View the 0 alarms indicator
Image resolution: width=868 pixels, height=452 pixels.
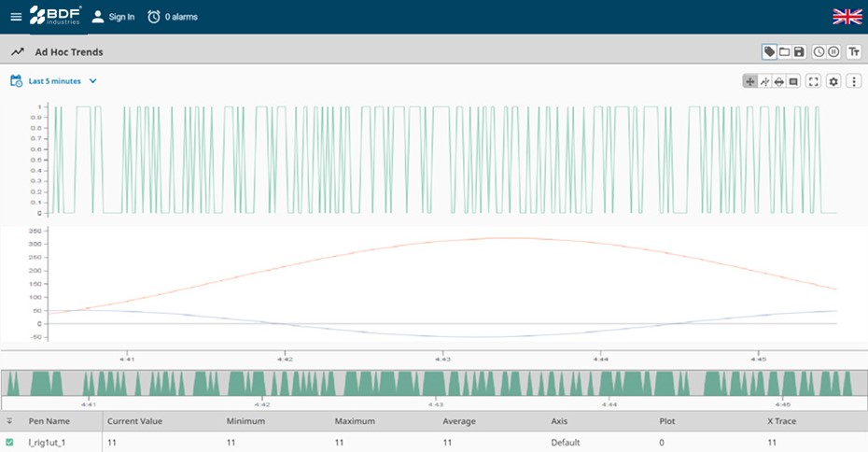[x=173, y=17]
